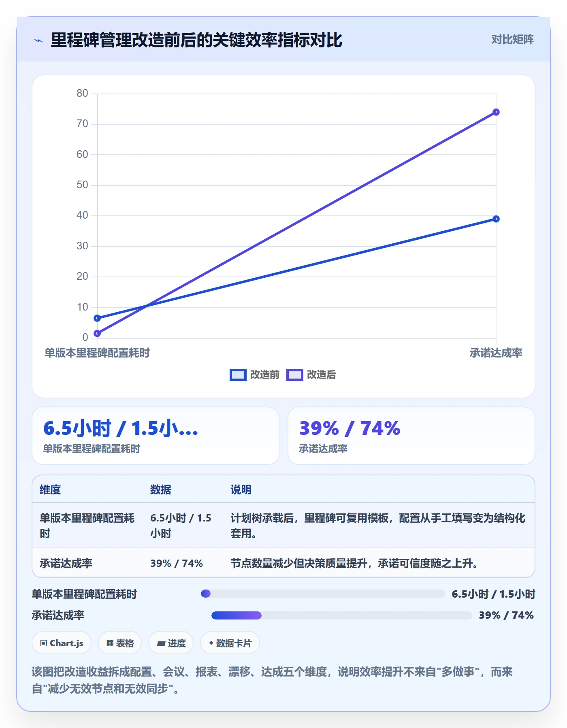
Task: Click the table grid icon in 表格 chip
Action: coord(110,643)
